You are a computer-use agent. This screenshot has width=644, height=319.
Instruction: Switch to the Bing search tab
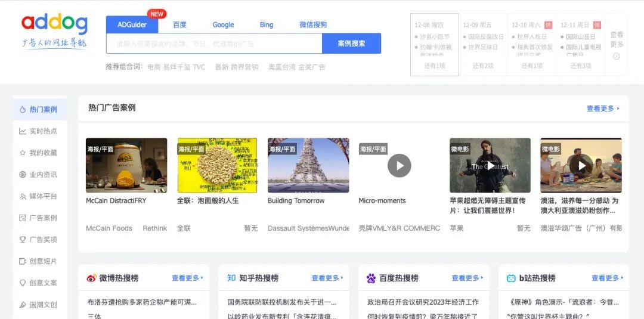click(266, 24)
